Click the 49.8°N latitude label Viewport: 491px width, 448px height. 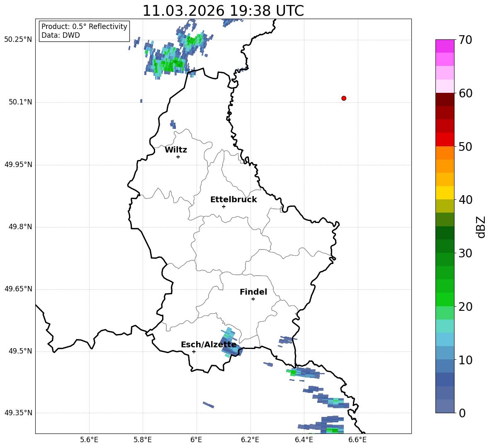[x=20, y=227]
